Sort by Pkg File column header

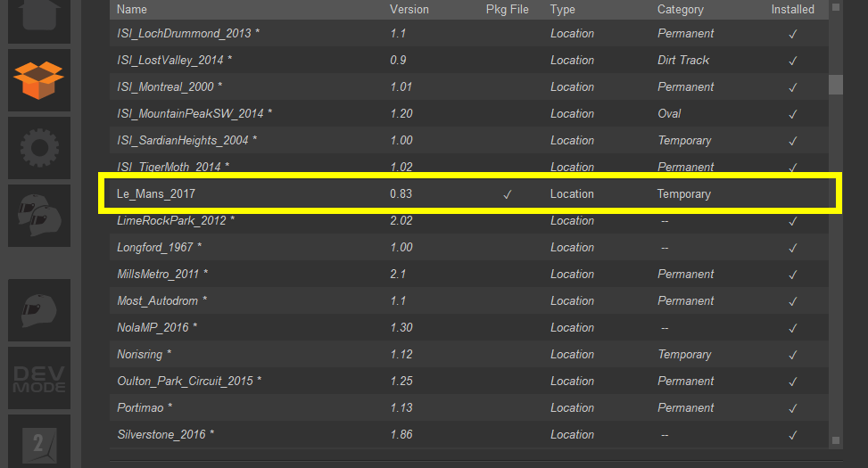pyautogui.click(x=507, y=10)
